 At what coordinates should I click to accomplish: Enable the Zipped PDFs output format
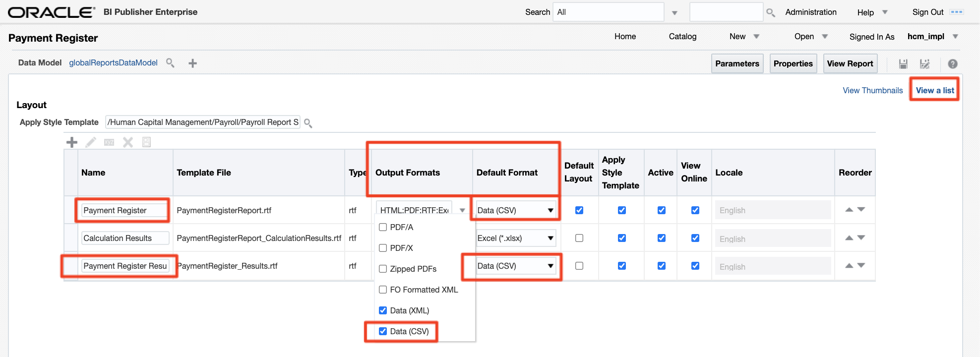383,269
